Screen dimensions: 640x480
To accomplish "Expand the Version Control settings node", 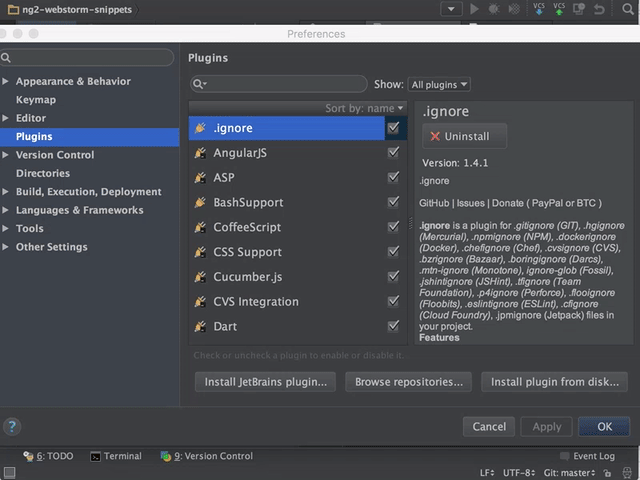I will tap(5, 155).
